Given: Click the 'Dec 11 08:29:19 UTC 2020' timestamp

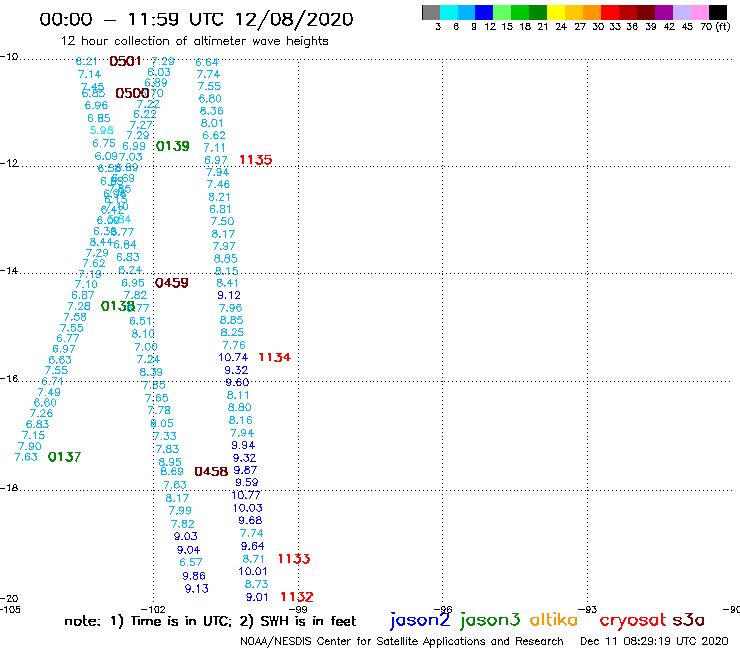Looking at the screenshot, I should click(x=654, y=642).
